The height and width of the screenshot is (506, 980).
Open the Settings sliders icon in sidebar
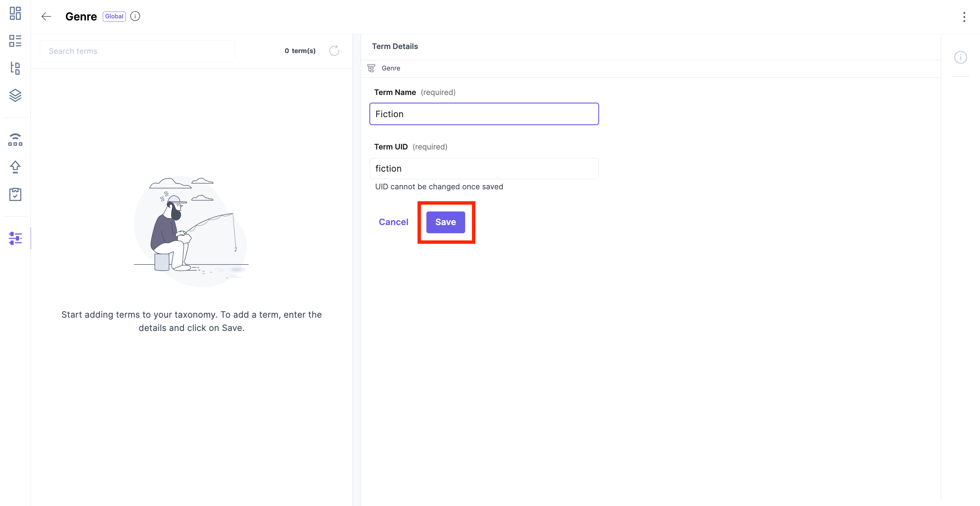tap(15, 239)
